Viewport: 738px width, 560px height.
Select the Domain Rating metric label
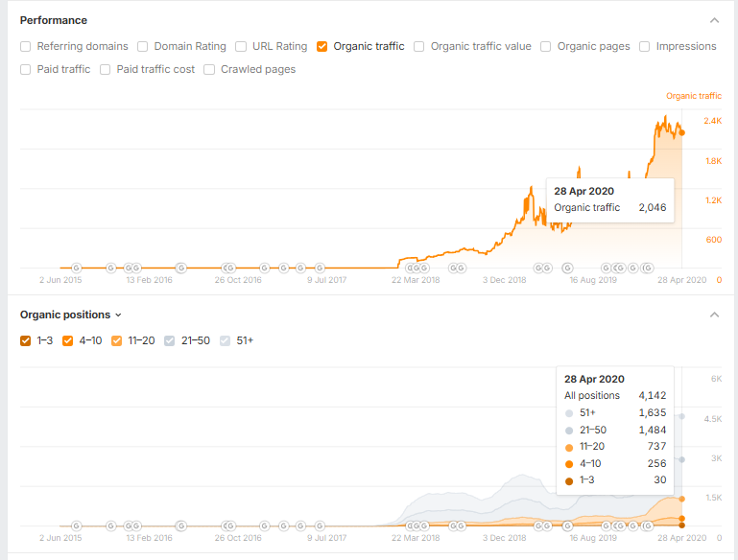190,46
